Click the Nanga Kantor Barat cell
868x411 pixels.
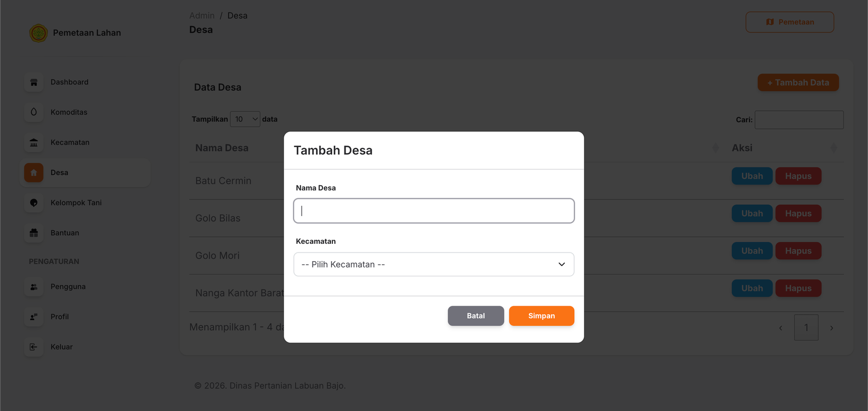(x=239, y=293)
